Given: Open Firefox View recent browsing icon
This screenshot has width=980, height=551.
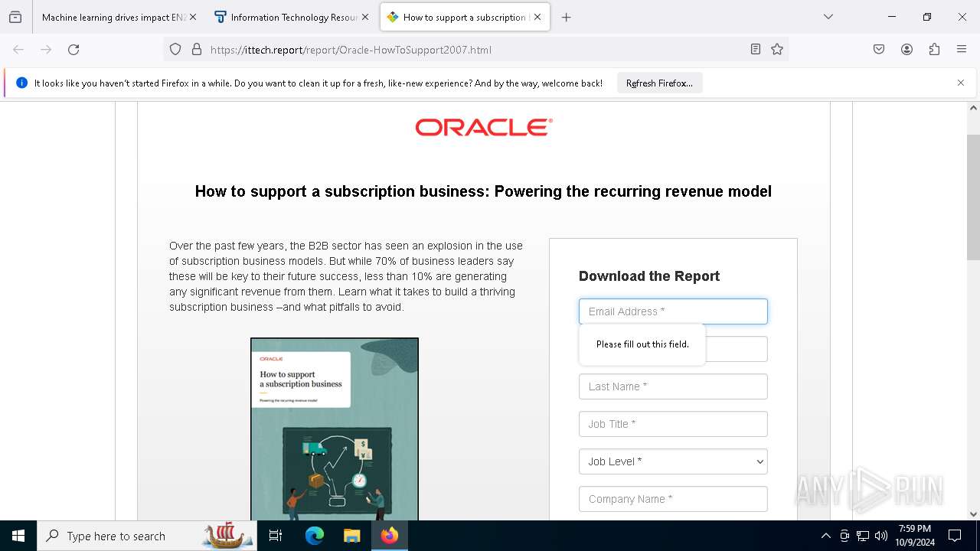Looking at the screenshot, I should [x=15, y=17].
